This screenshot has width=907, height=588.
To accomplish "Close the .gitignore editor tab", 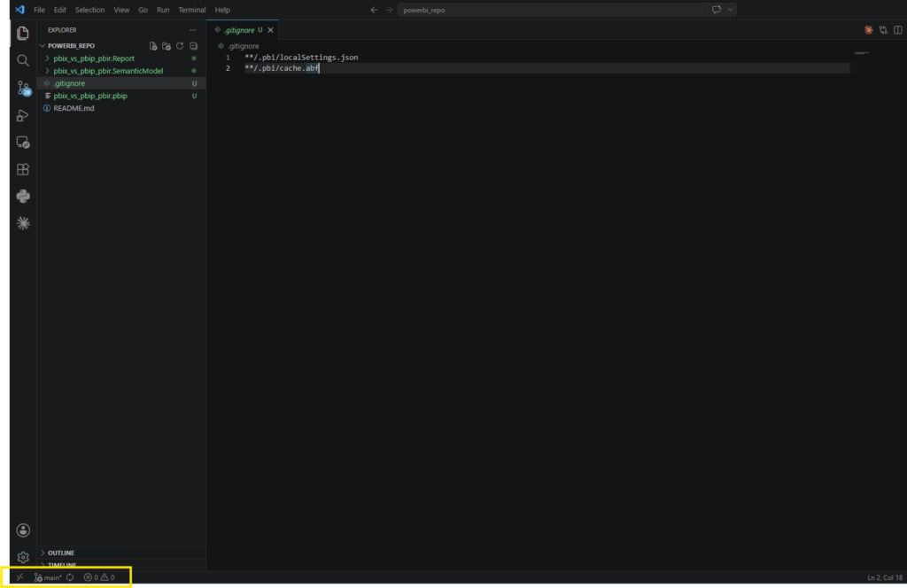I will (271, 30).
